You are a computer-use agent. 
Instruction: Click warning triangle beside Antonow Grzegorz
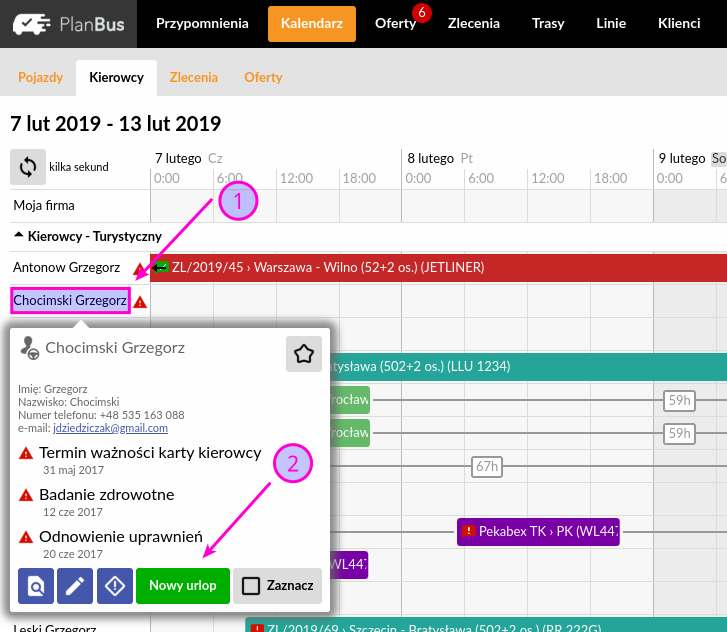coord(139,269)
